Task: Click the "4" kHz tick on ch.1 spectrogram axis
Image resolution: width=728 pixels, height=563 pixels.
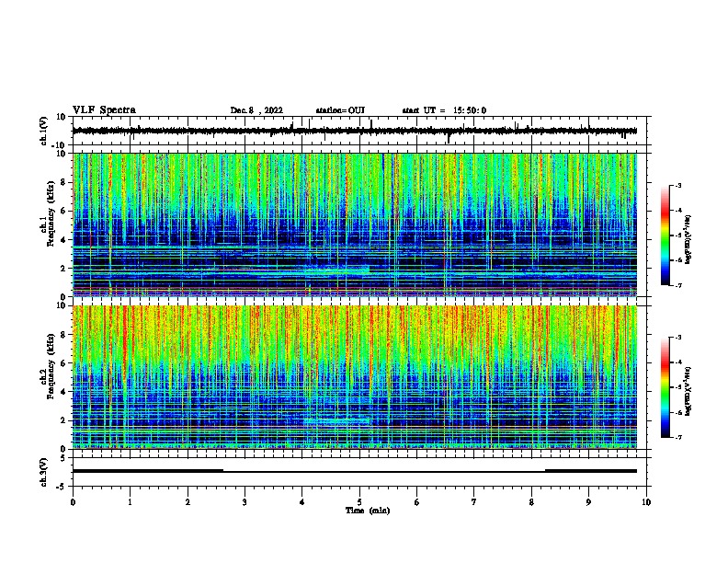Action: [63, 240]
